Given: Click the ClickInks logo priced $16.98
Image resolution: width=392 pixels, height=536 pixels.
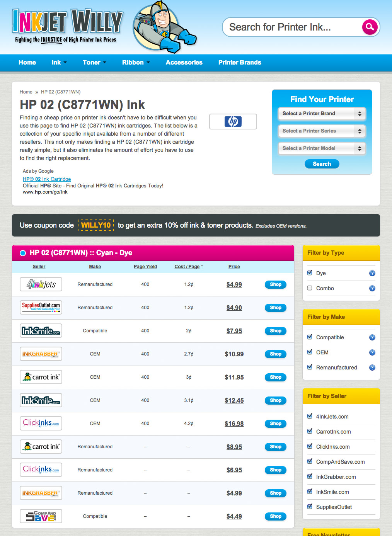Looking at the screenshot, I should (41, 424).
